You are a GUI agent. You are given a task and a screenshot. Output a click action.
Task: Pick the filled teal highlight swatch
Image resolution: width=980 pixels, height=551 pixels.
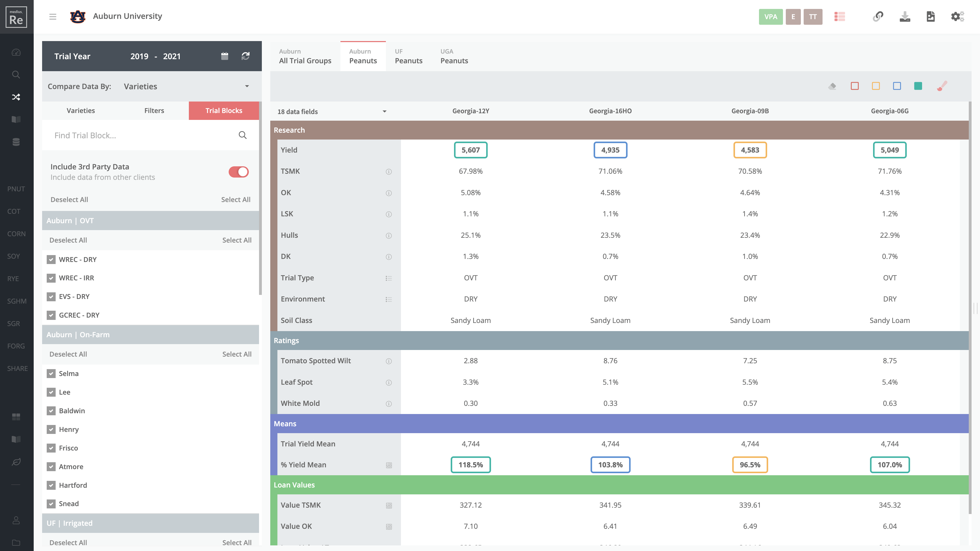918,86
